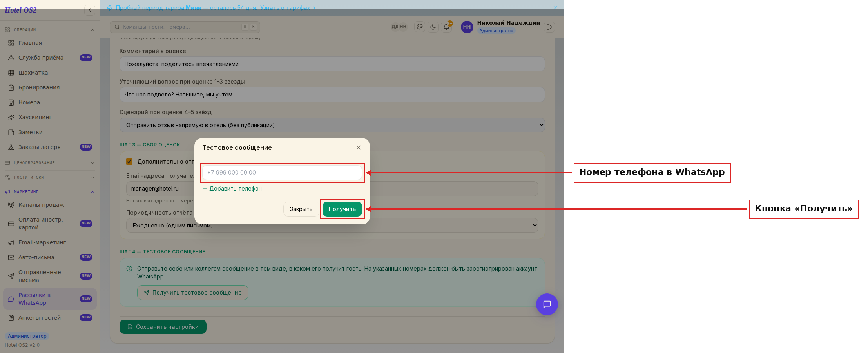868x353 pixels.
Task: Open Оплата иностр. картой page
Action: 50,224
